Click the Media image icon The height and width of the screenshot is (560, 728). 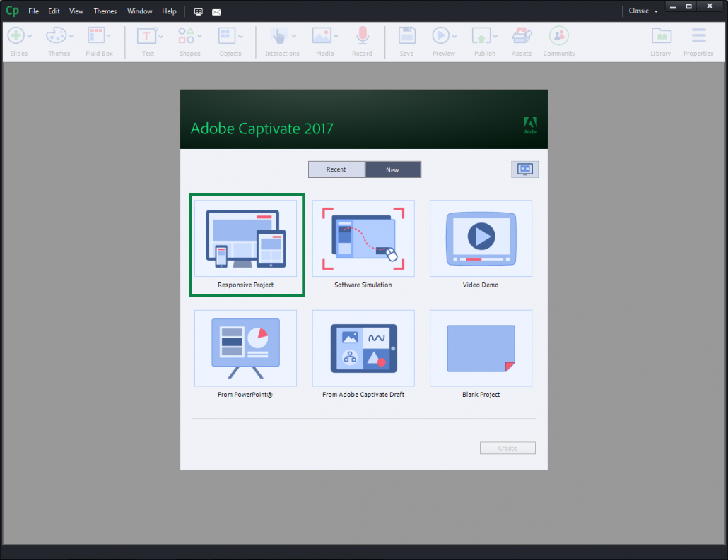[x=322, y=36]
